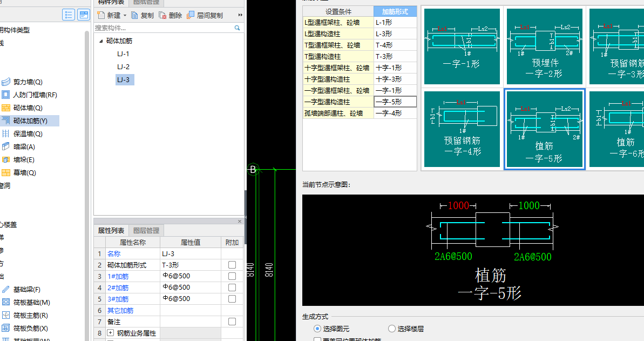Expand 钢筋业务属性 row
This screenshot has height=341, width=644.
(x=111, y=333)
